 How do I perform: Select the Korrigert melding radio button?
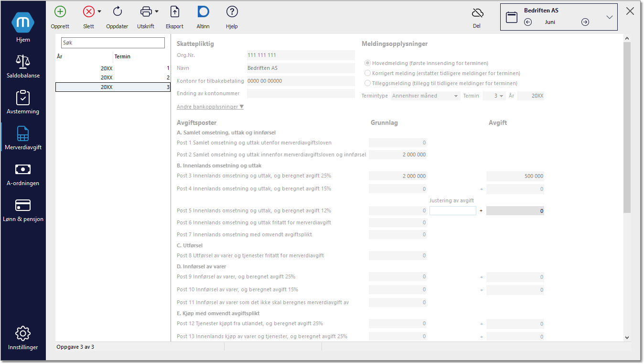pos(367,73)
